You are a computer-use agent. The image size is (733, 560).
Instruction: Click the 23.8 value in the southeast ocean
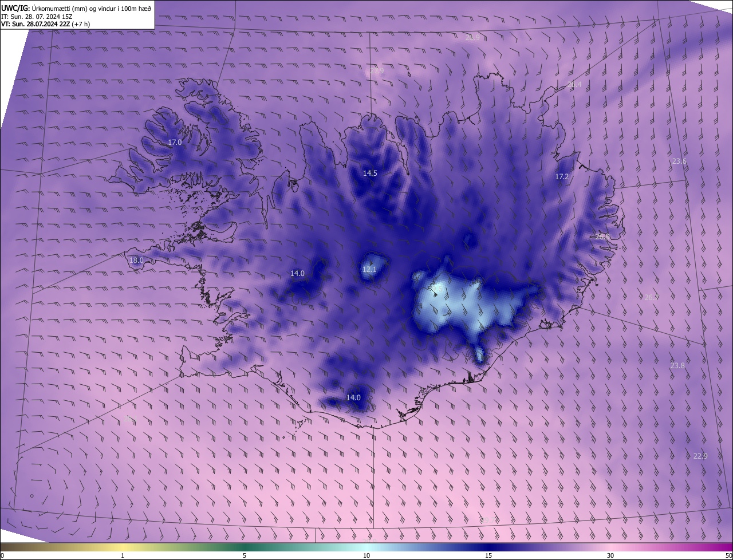coord(677,365)
